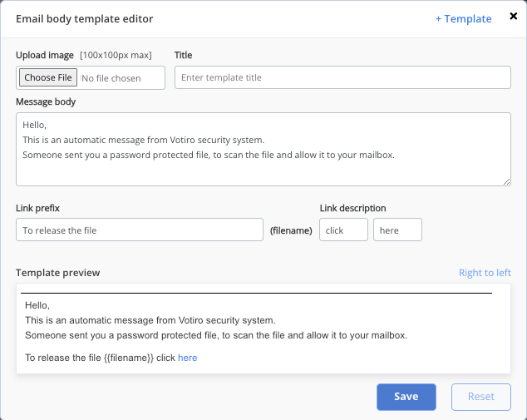Viewport: 527px width, 420px height.
Task: Select the 'click' link description field
Action: 343,230
